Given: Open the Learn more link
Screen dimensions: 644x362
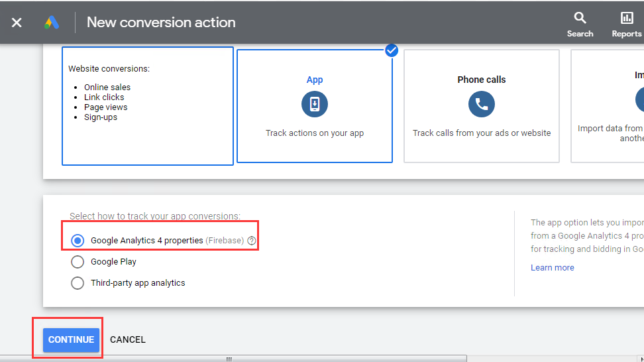Looking at the screenshot, I should tap(553, 267).
